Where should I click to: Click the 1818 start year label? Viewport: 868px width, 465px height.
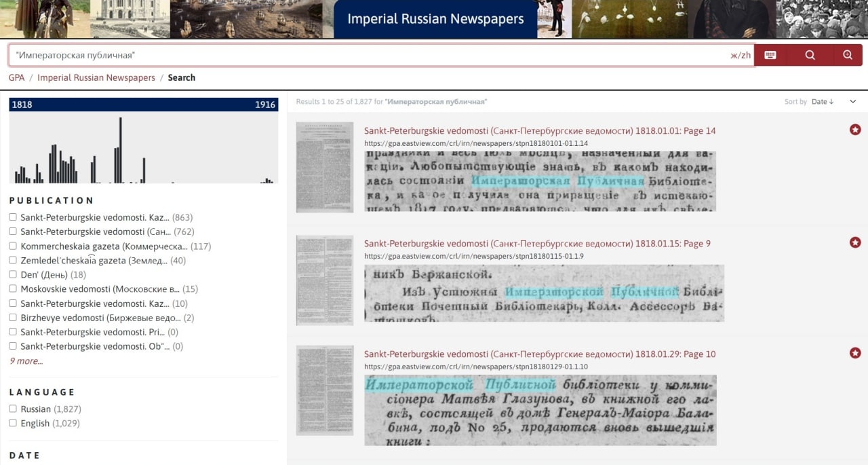pyautogui.click(x=22, y=105)
